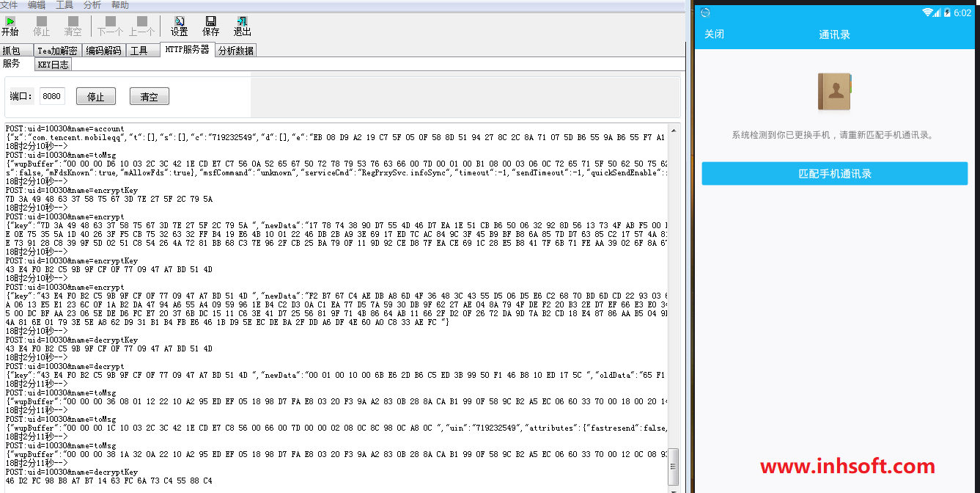
Task: Click log line containing com.tencent.mobileqq
Action: pyautogui.click(x=336, y=137)
